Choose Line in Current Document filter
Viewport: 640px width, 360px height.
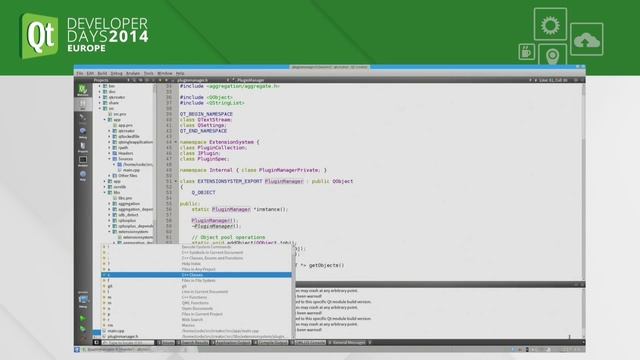tap(196, 292)
